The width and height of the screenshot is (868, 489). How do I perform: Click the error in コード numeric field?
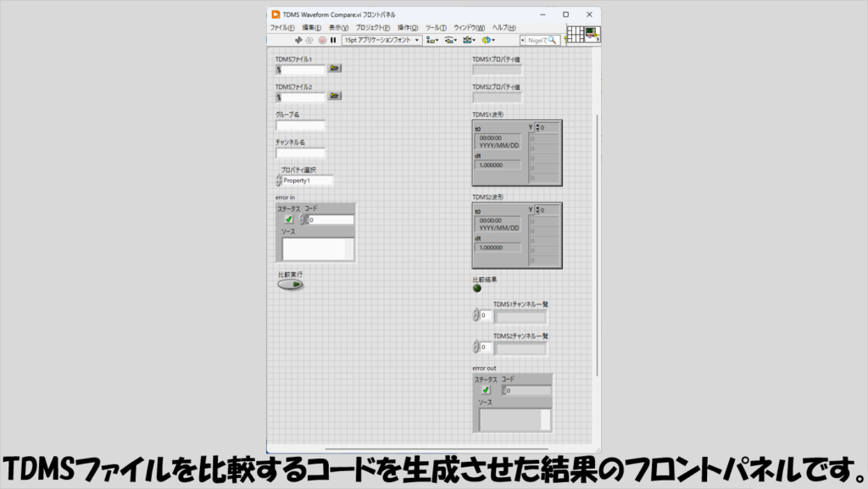(x=331, y=219)
